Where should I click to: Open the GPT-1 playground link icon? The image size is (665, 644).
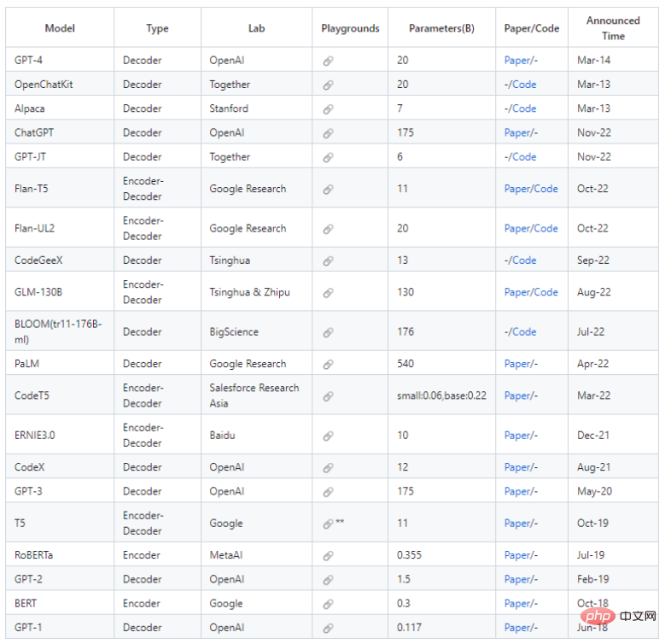coord(328,629)
